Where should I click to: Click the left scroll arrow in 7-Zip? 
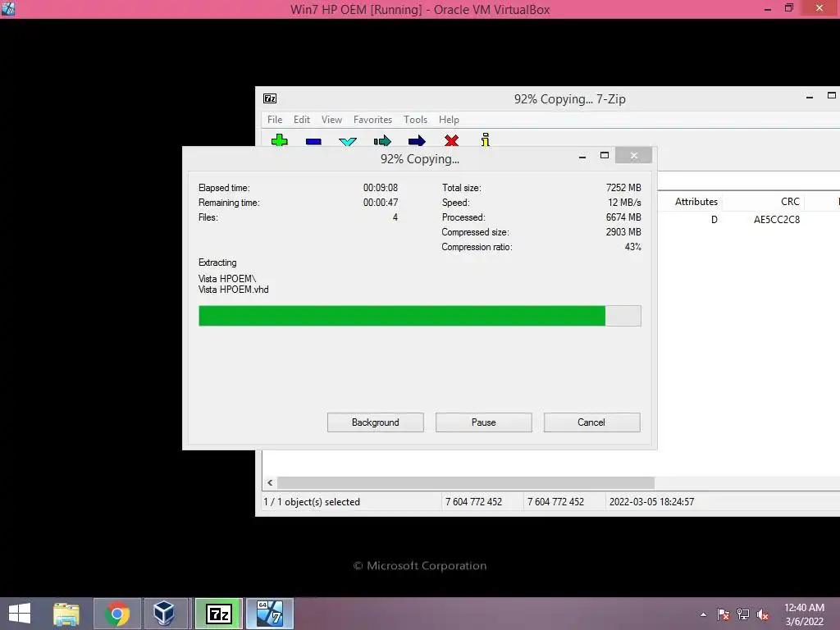click(270, 482)
